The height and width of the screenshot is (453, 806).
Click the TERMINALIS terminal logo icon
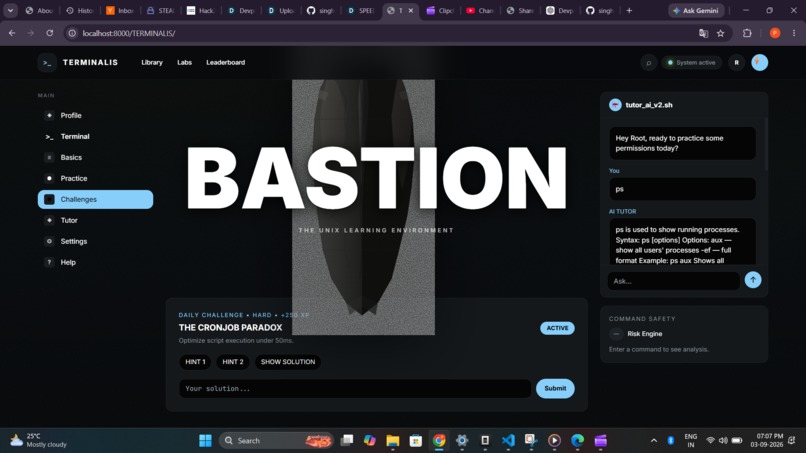click(x=47, y=63)
